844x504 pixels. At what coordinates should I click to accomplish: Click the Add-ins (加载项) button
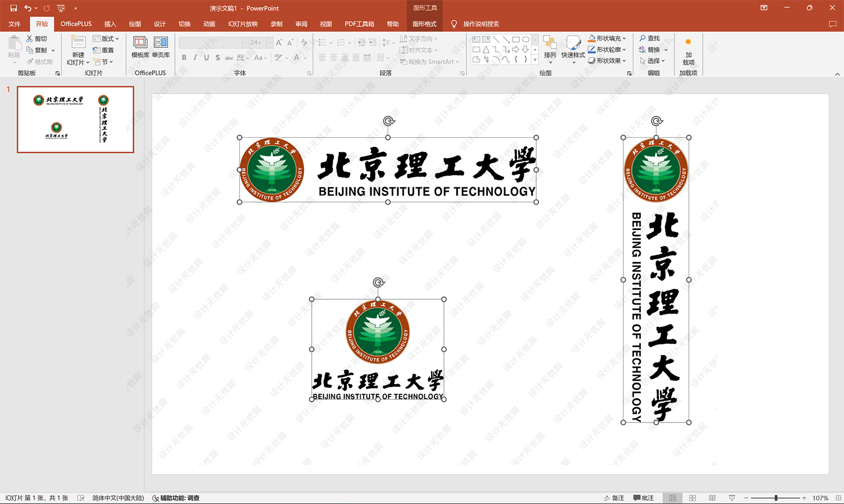point(688,52)
